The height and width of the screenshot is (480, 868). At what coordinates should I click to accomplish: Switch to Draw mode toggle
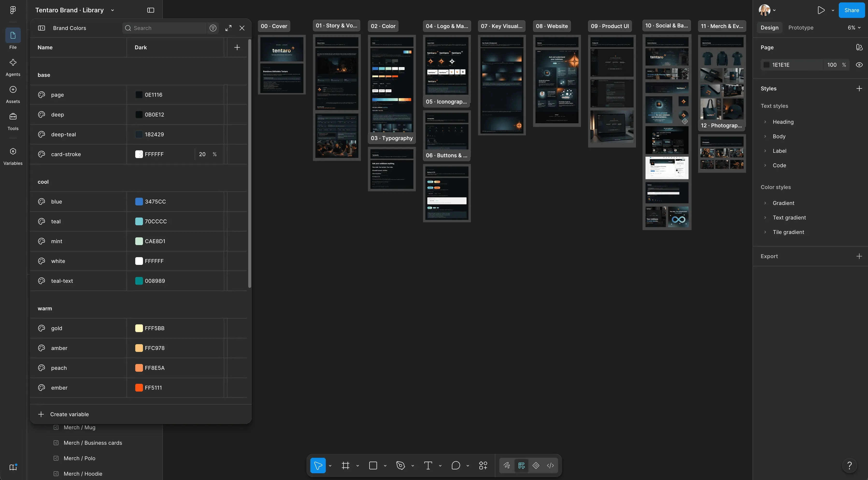tap(507, 465)
